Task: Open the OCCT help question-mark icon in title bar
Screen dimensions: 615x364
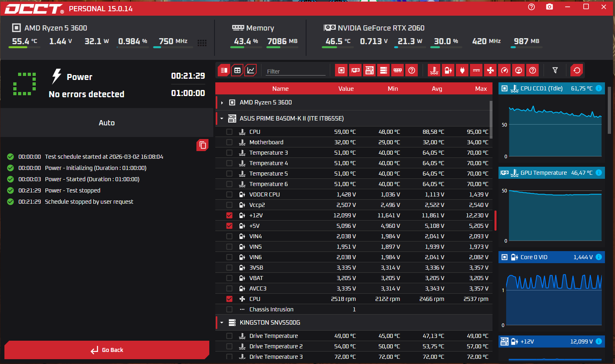Action: [x=531, y=7]
